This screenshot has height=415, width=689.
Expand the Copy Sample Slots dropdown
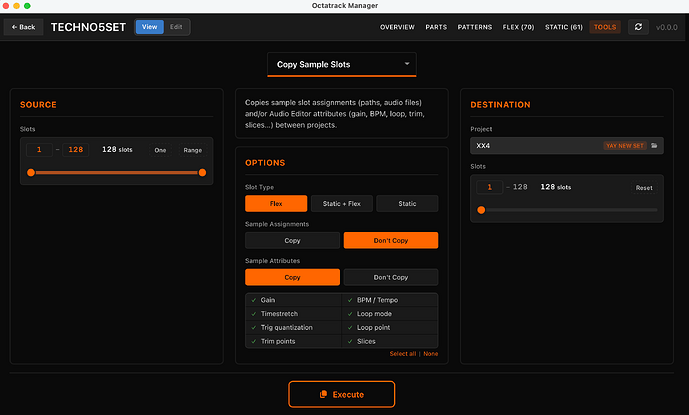341,65
